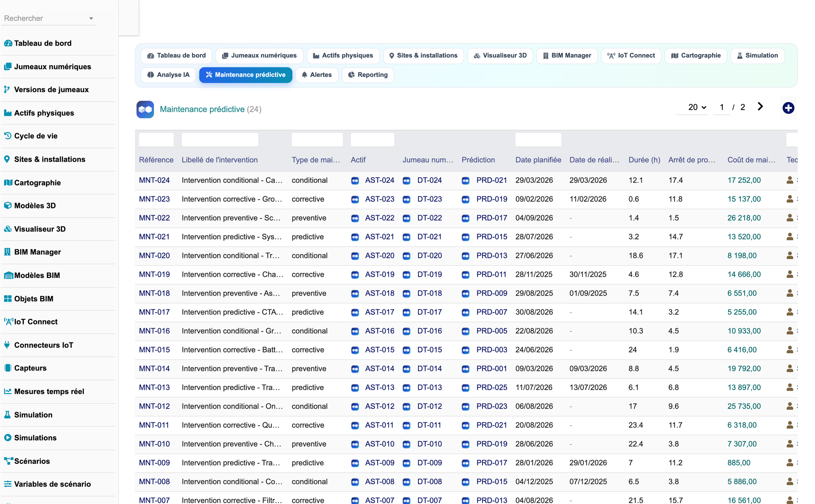The width and height of the screenshot is (815, 504).
Task: Click the Visualiseur 3D sidebar icon
Action: 8,229
